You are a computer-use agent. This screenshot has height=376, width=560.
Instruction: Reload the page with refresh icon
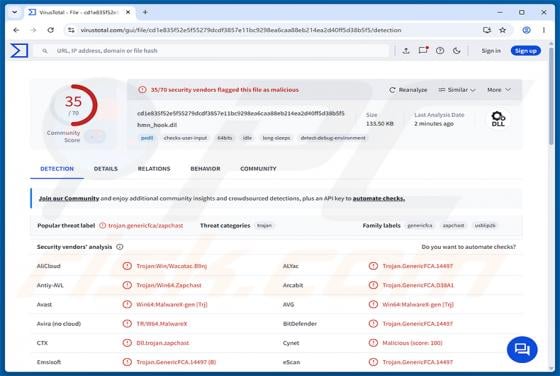[x=51, y=30]
